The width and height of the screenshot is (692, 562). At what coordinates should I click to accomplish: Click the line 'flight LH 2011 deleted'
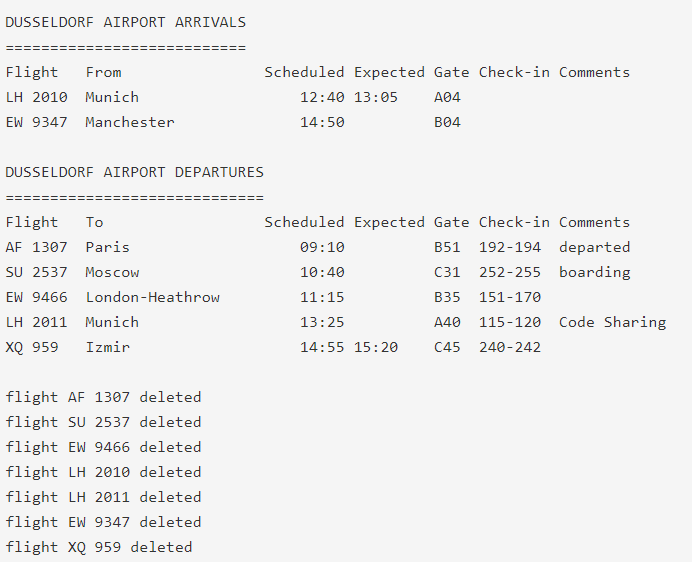[x=103, y=497]
